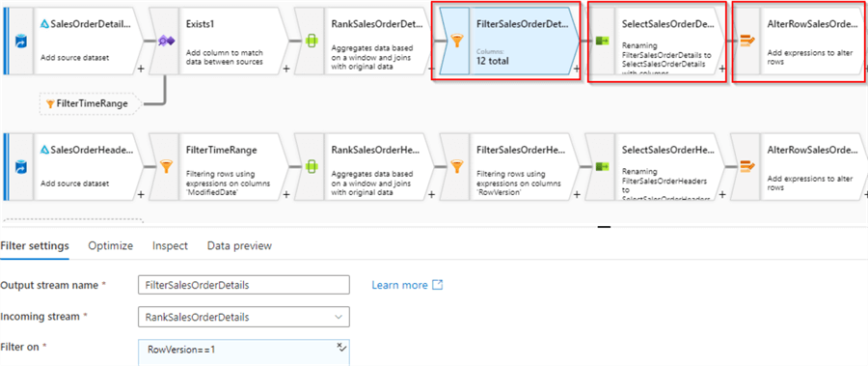The image size is (868, 366).
Task: Click the FilterTimeRange funnel icon in second row
Action: (167, 165)
